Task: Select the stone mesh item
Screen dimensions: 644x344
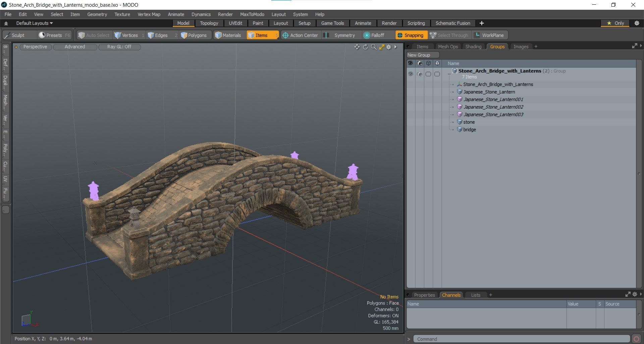Action: [469, 122]
